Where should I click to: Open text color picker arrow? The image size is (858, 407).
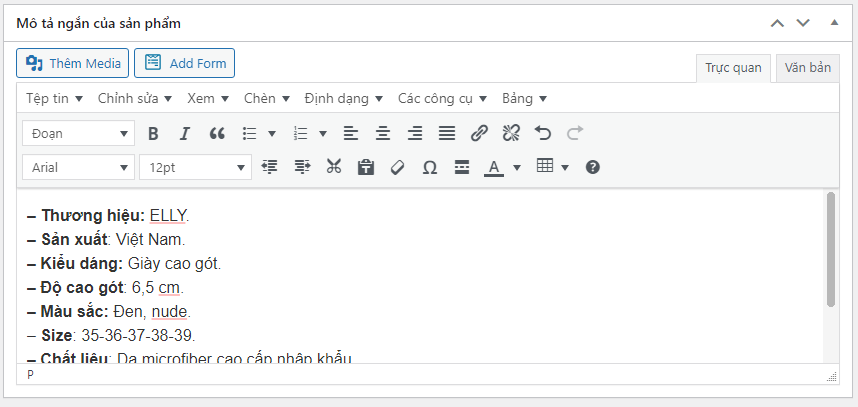[x=517, y=167]
